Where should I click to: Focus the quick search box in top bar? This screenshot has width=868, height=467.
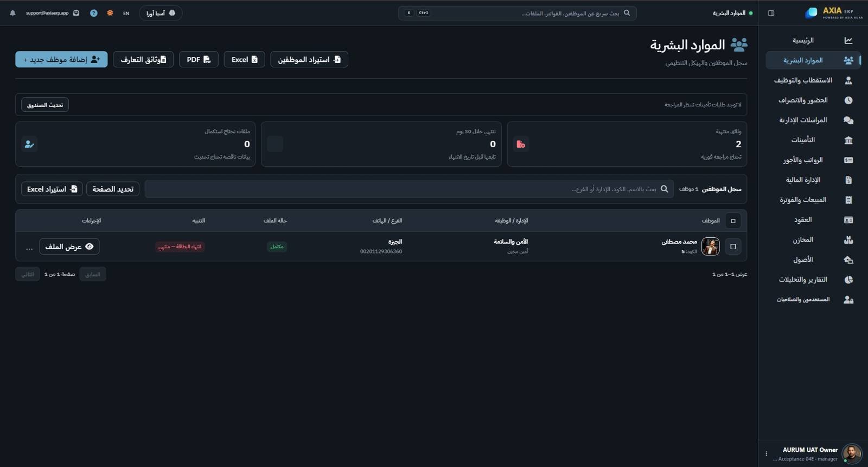(517, 13)
